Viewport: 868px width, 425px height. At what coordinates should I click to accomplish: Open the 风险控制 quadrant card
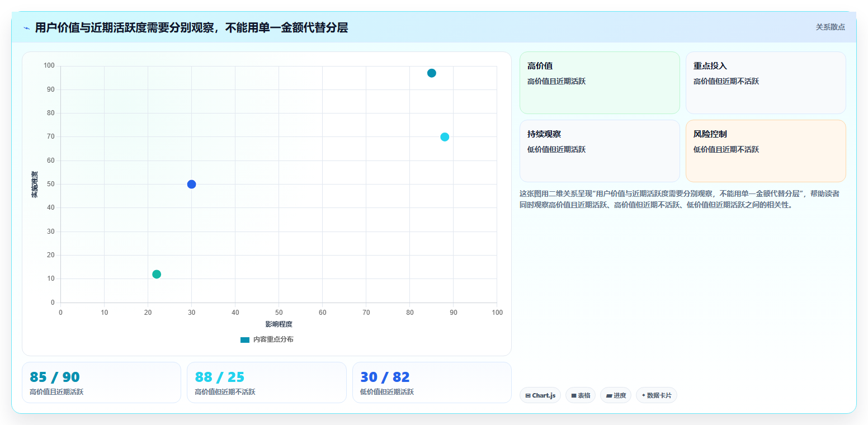[x=766, y=151]
